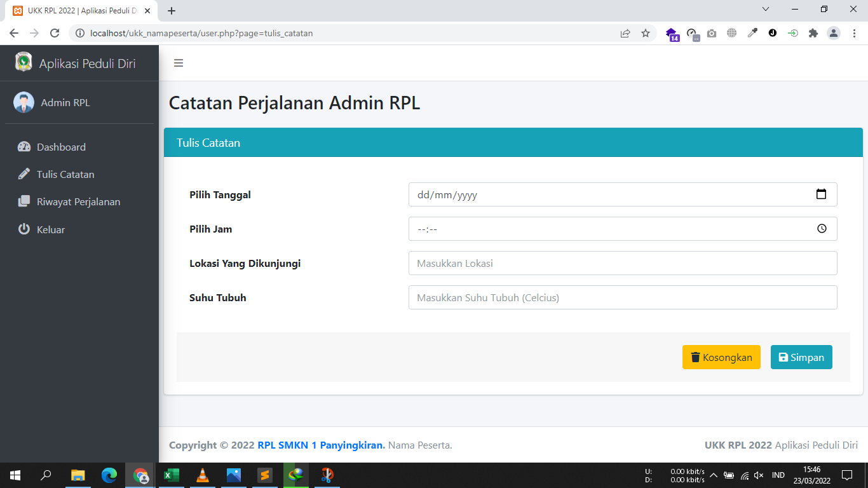Bookmark this page with the star icon

[646, 33]
